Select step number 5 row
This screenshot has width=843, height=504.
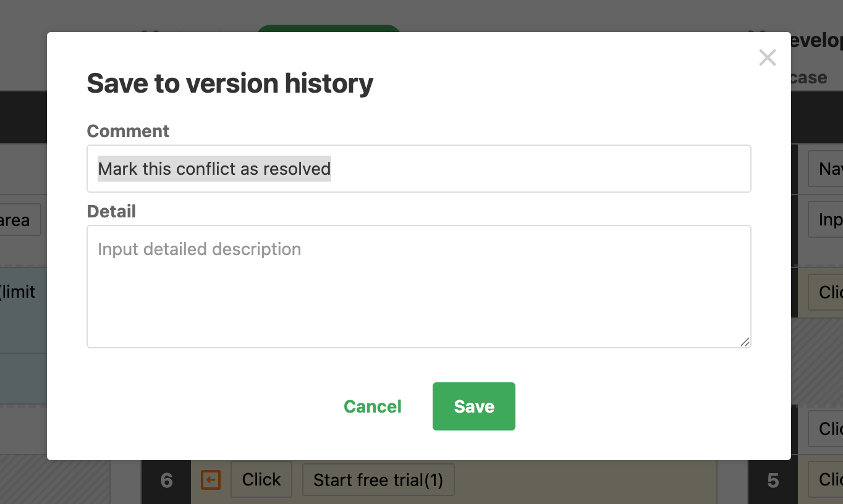773,481
